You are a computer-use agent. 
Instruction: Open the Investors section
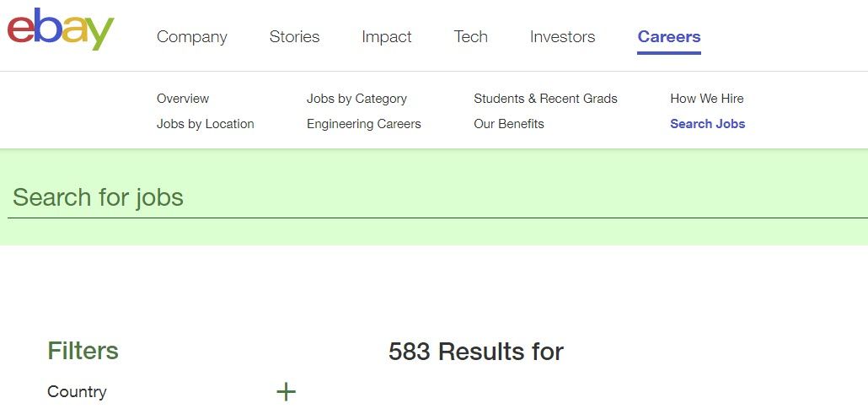[562, 37]
